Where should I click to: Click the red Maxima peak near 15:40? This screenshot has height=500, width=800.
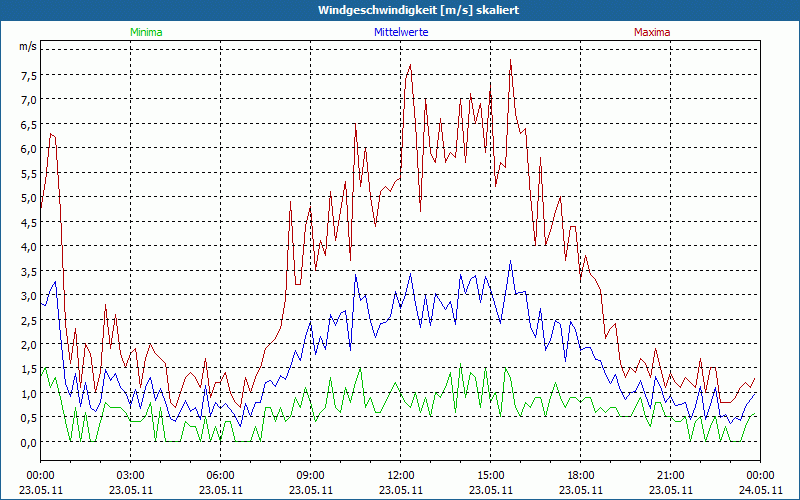pyautogui.click(x=510, y=60)
